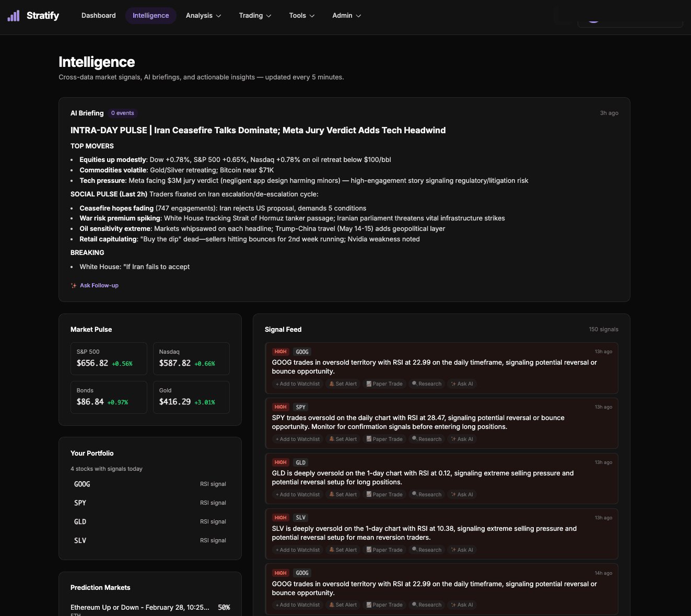Click the 50% probability on Ethereum prediction market
This screenshot has height=616, width=691.
click(224, 607)
